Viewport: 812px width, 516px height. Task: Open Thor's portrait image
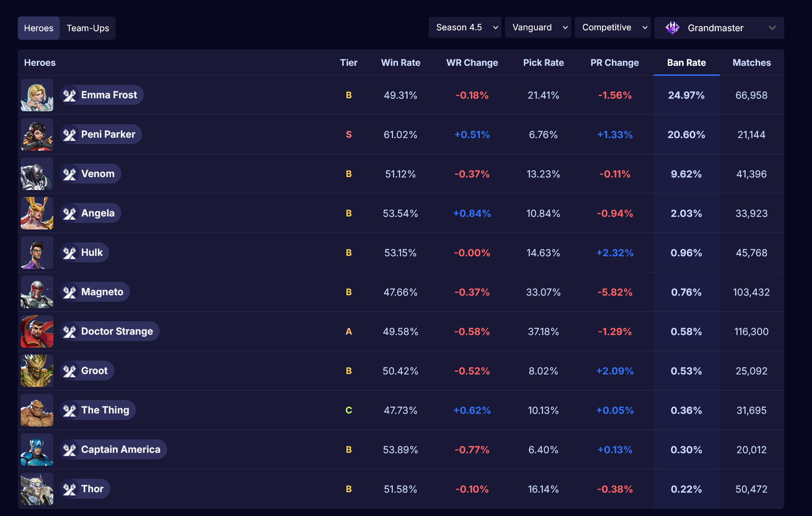pyautogui.click(x=37, y=489)
